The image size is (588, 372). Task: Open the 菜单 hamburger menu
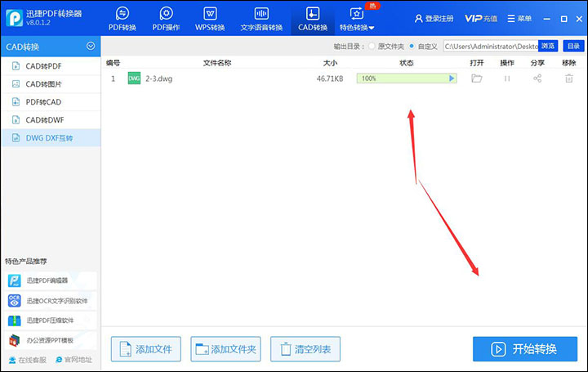(x=519, y=18)
